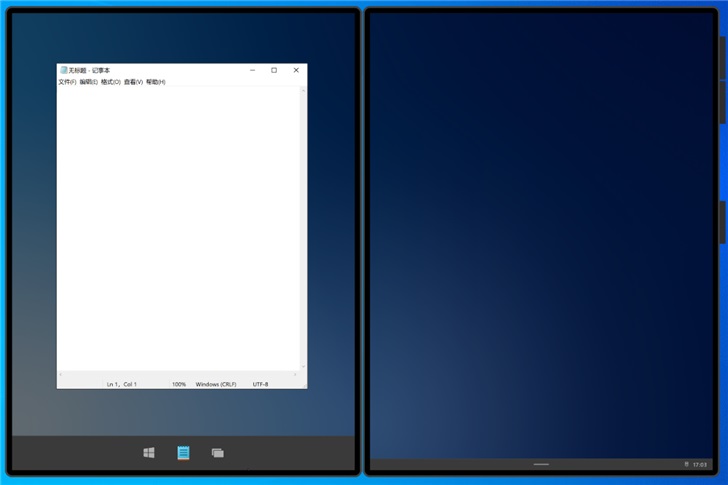
Task: Click the battery icon beside the clock
Action: point(687,464)
